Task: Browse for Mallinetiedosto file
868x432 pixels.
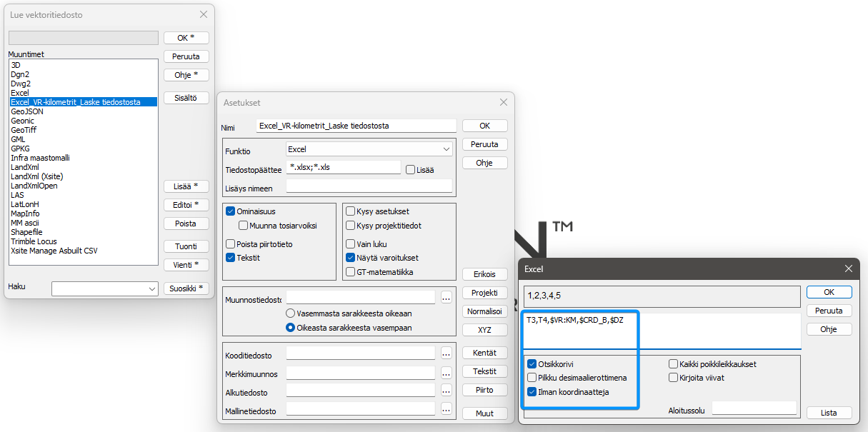Action: click(447, 409)
